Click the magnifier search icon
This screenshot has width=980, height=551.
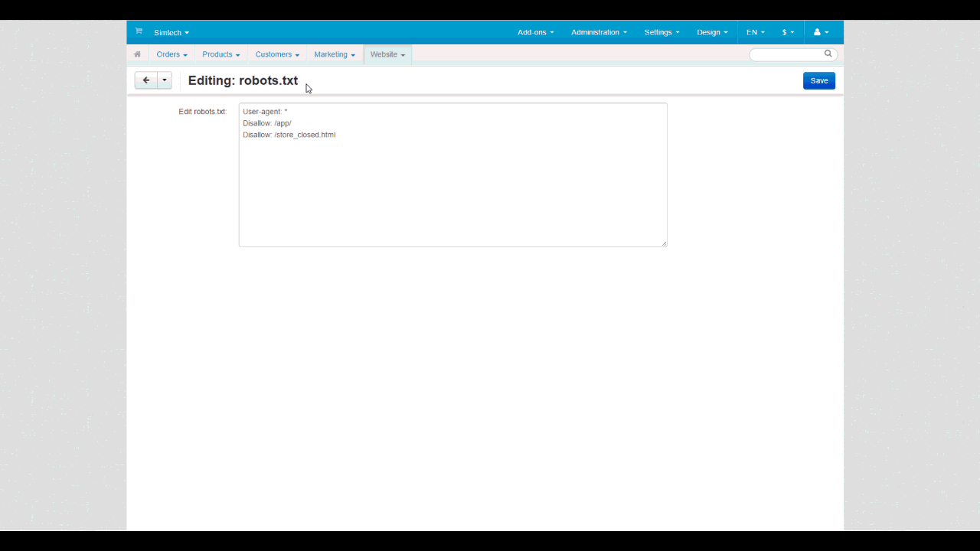828,54
